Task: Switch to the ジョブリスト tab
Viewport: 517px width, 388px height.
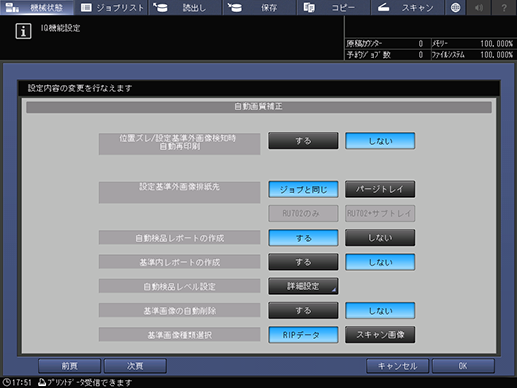Action: [112, 7]
